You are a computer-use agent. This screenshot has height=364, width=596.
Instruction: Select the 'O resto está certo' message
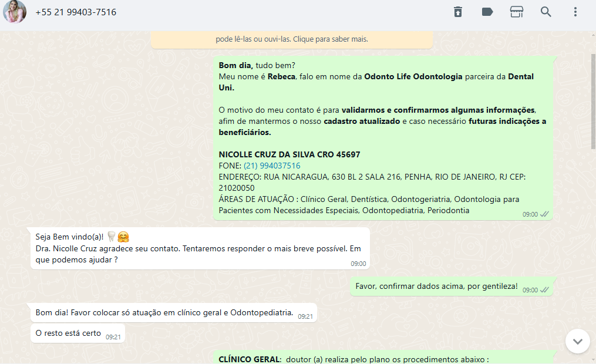[x=69, y=333]
